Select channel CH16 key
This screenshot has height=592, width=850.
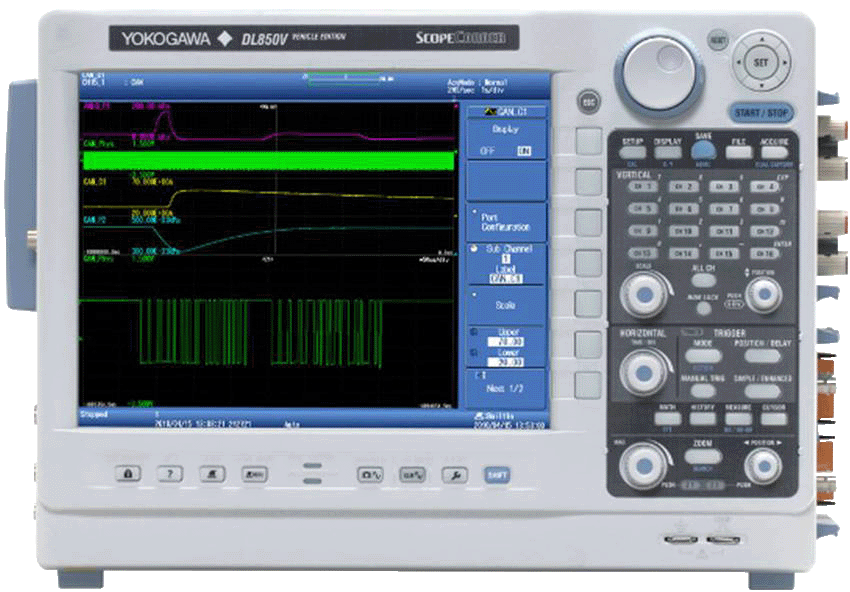coord(764,253)
